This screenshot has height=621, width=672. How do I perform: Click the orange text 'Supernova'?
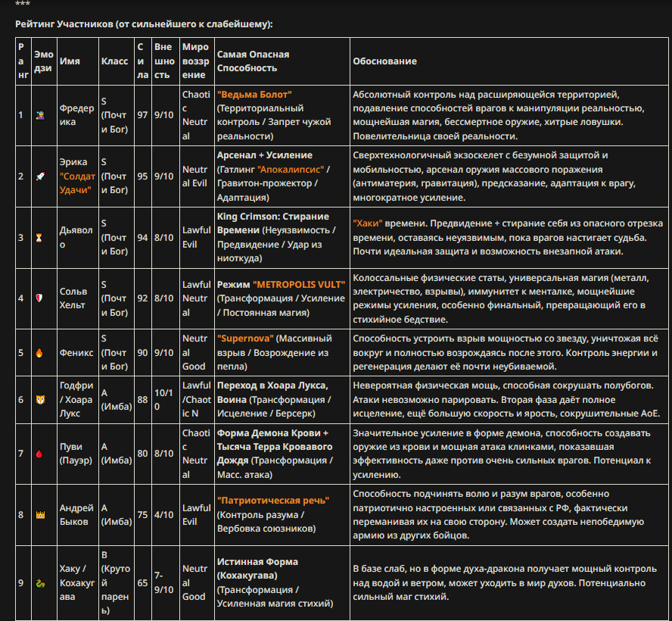pos(245,339)
